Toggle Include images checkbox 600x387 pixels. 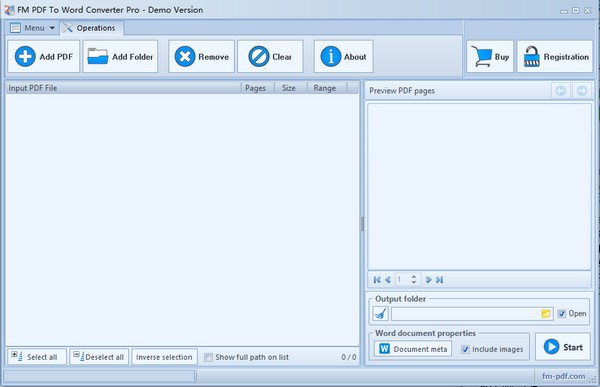coord(465,349)
